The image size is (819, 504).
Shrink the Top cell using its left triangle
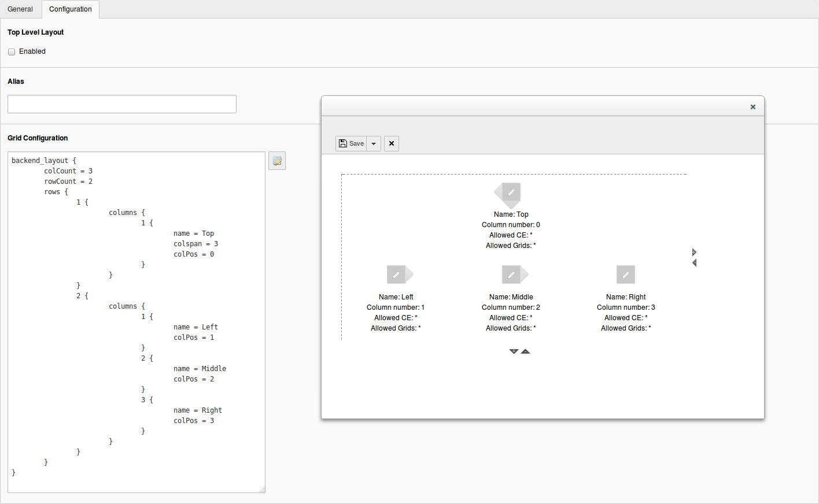497,192
